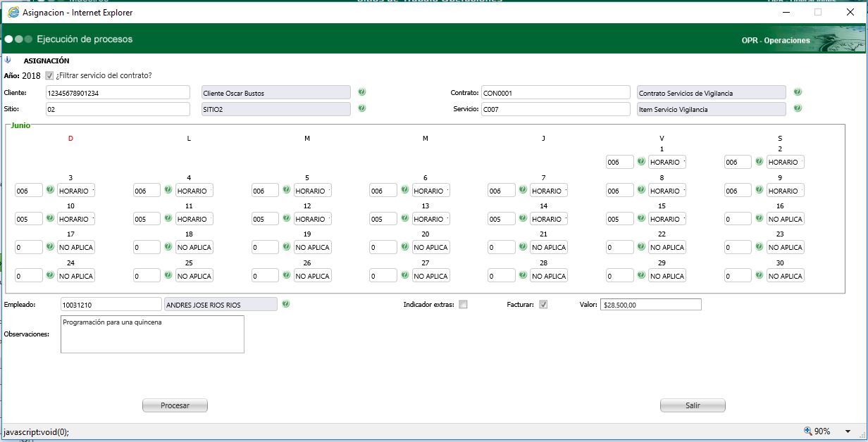Click the ANDRES JOSE RIOS RIOS name field
Viewport: 868px width, 442px height.
click(x=221, y=304)
